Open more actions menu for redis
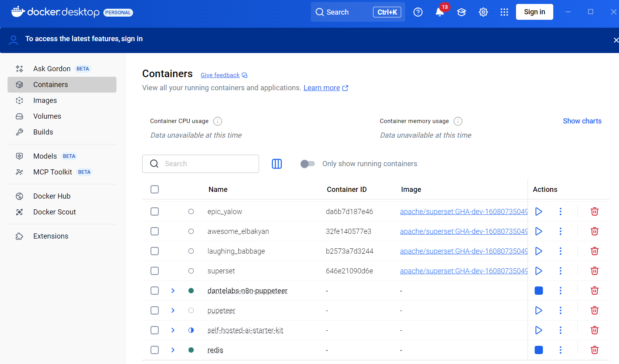 560,350
